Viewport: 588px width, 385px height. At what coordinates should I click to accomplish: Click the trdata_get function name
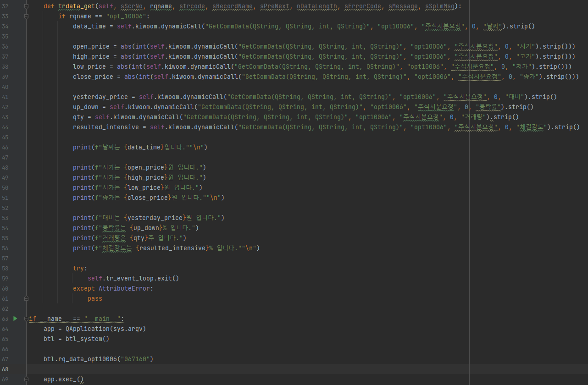coord(77,6)
